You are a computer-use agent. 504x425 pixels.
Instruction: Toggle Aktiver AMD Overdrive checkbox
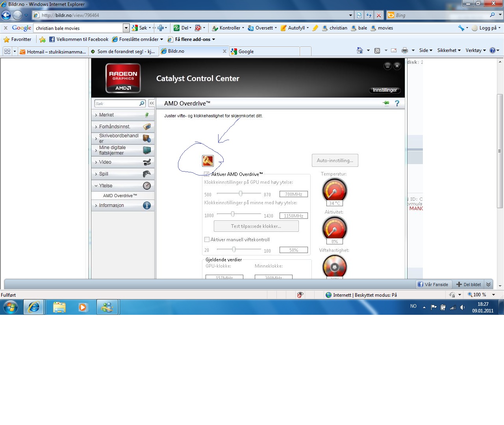[207, 174]
